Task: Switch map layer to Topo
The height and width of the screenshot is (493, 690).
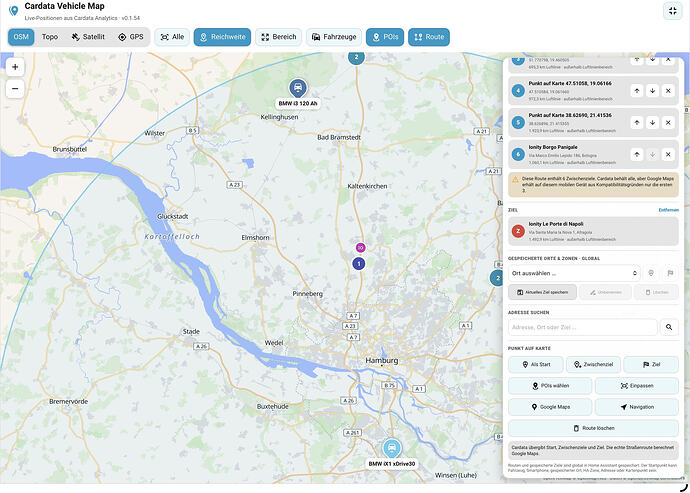Action: pyautogui.click(x=50, y=37)
